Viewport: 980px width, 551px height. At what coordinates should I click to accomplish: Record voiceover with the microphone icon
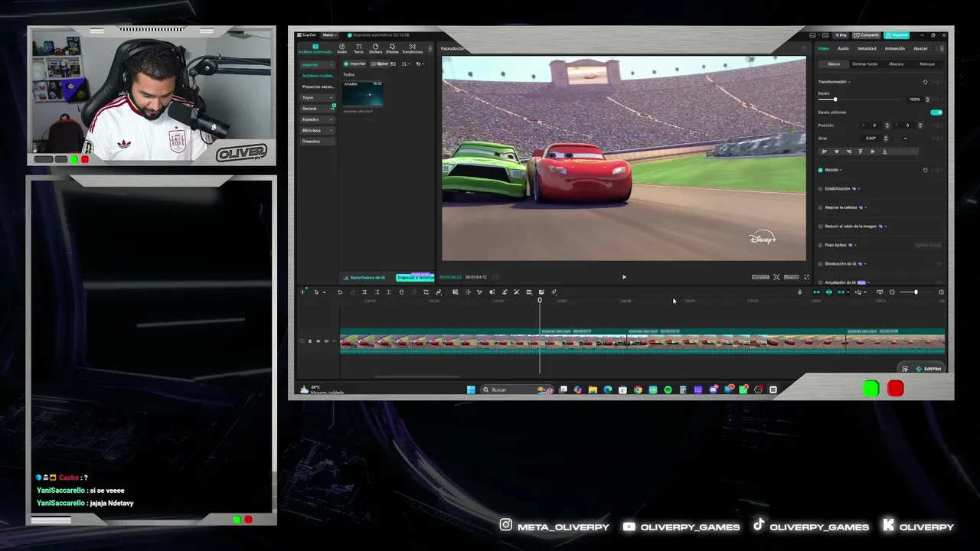coord(800,292)
